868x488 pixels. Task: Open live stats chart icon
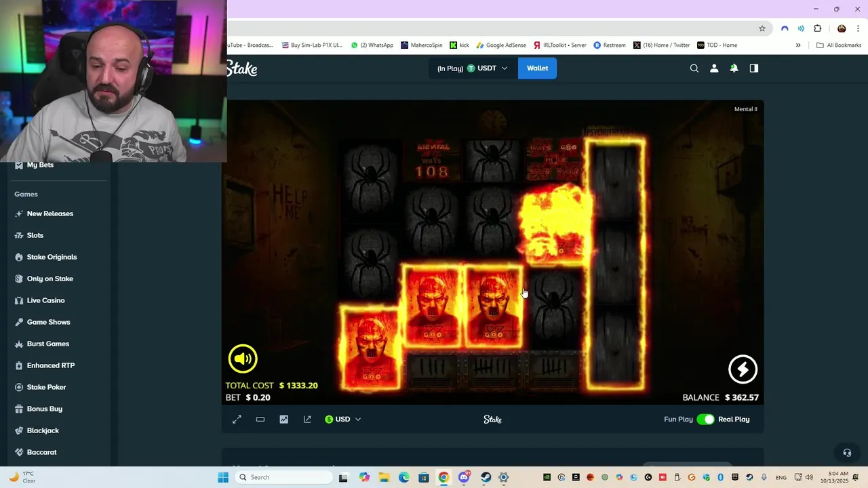[283, 420]
